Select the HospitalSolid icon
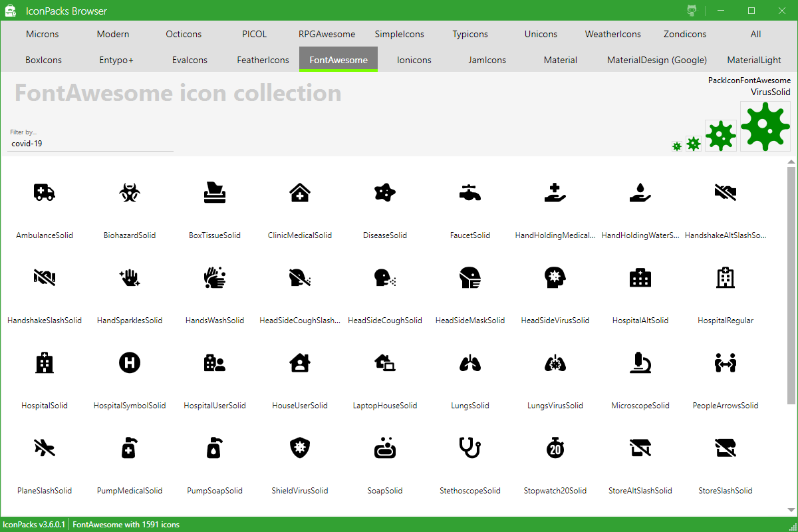This screenshot has height=532, width=798. pos(45,363)
